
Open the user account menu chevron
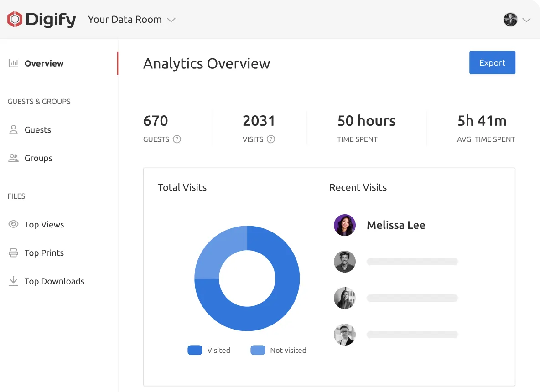click(526, 20)
